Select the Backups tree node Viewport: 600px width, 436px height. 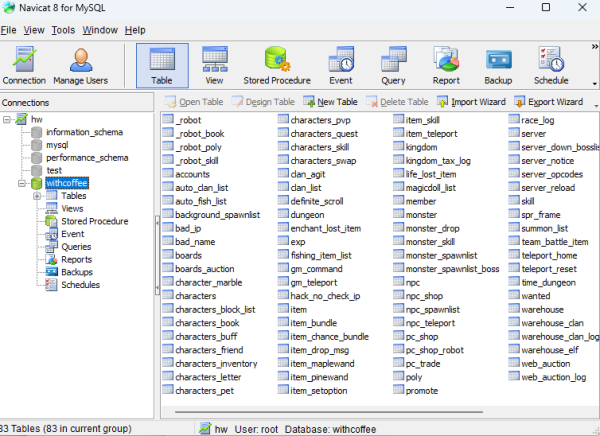(69, 272)
